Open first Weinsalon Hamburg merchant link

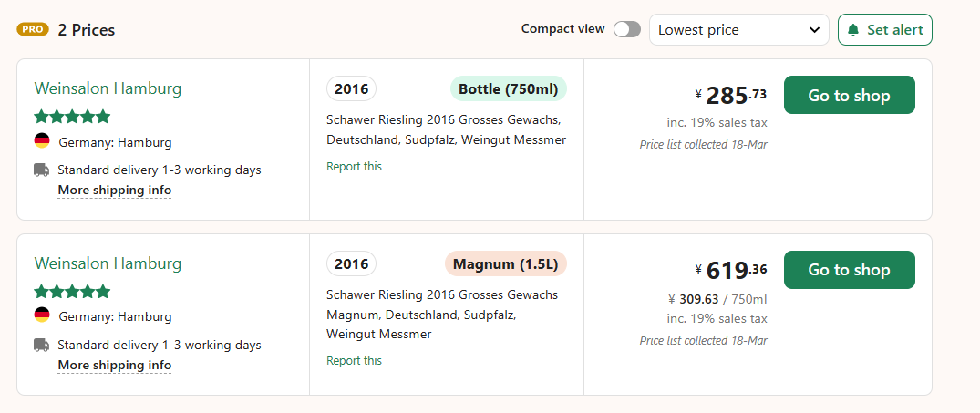(x=108, y=88)
